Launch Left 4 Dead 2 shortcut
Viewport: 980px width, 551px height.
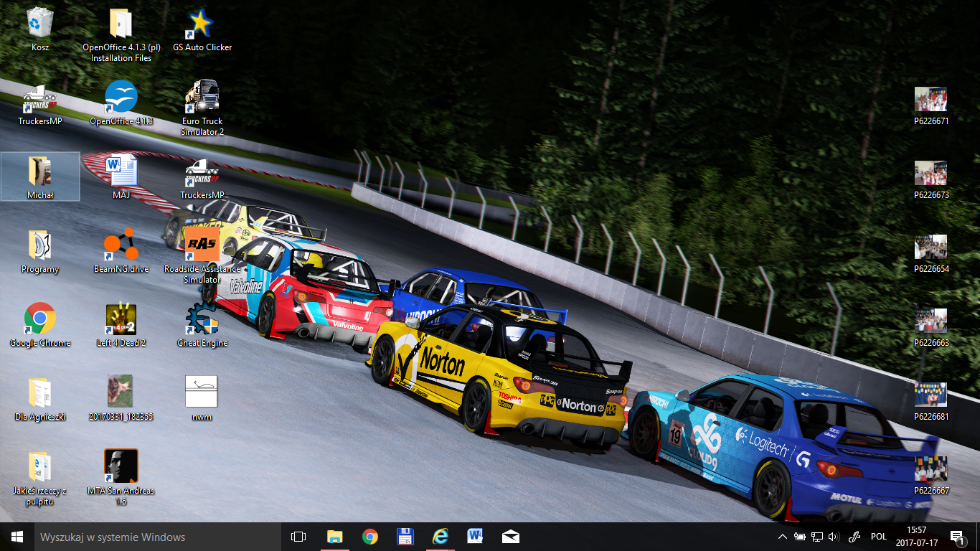pyautogui.click(x=121, y=325)
